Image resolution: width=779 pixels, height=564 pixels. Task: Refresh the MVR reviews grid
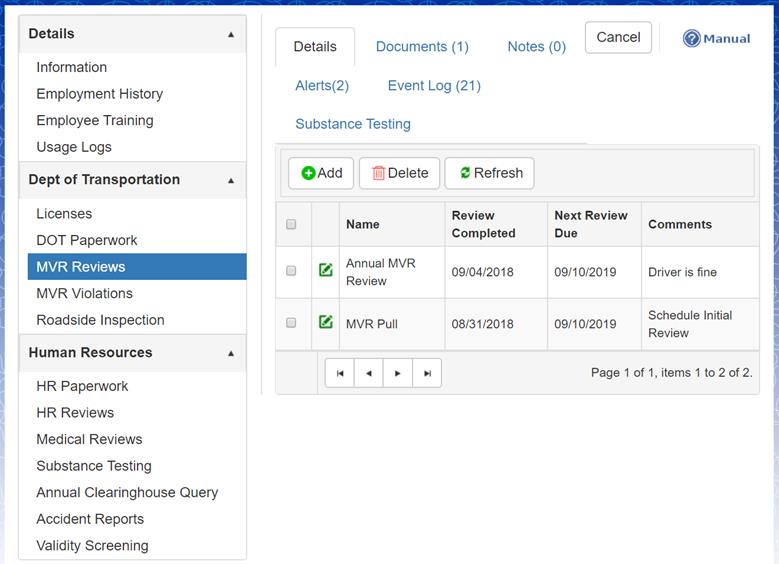click(x=490, y=173)
